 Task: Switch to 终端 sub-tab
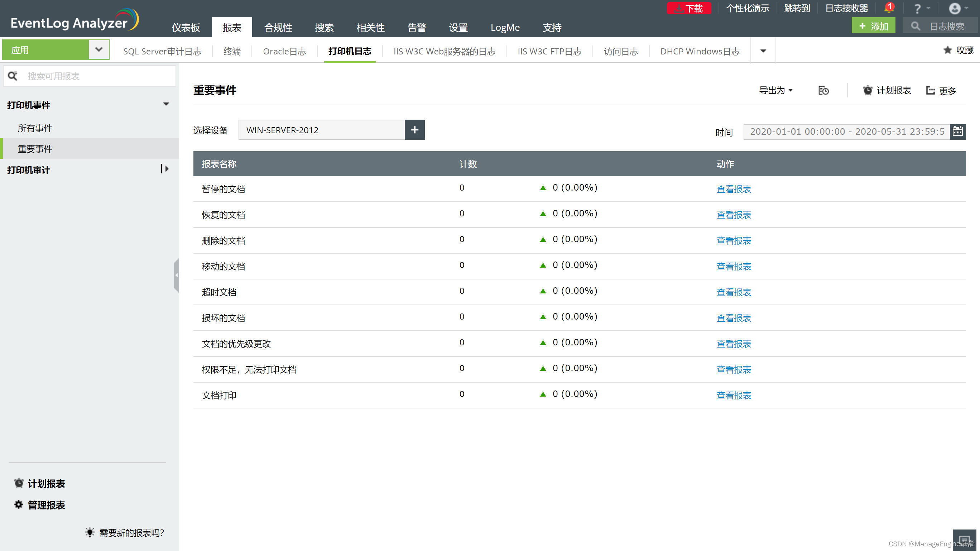(232, 51)
